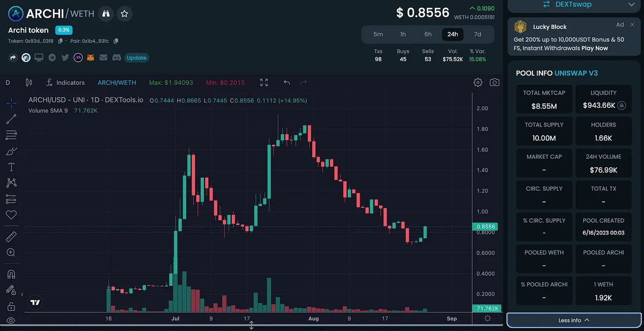This screenshot has width=644, height=331.
Task: Toggle stay in drawing mode pencil lock
Action: click(11, 290)
